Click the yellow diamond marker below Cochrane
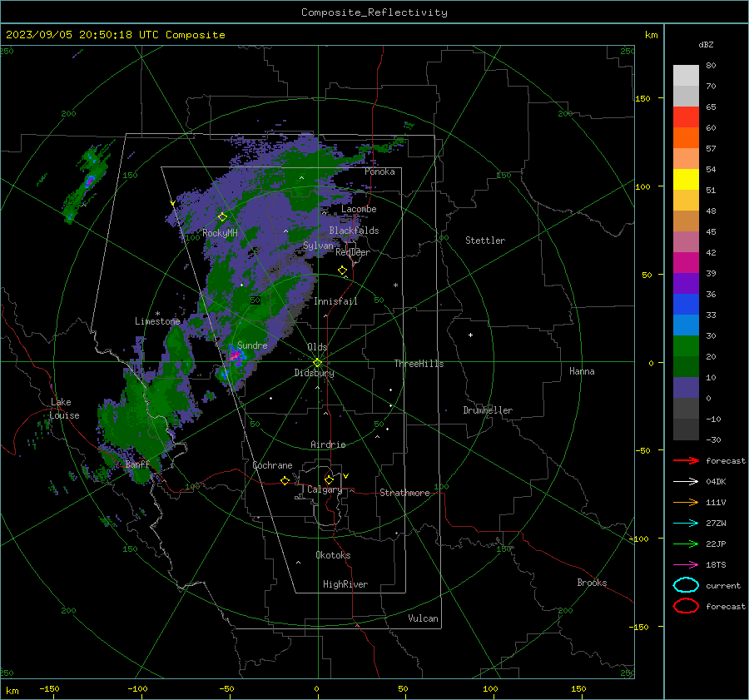This screenshot has height=700, width=749. (285, 480)
